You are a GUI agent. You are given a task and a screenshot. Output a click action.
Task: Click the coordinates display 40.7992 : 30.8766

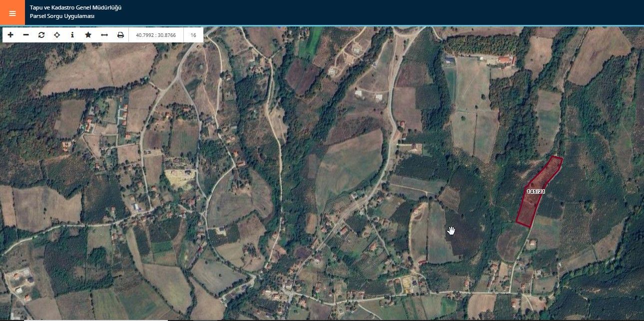pyautogui.click(x=156, y=35)
